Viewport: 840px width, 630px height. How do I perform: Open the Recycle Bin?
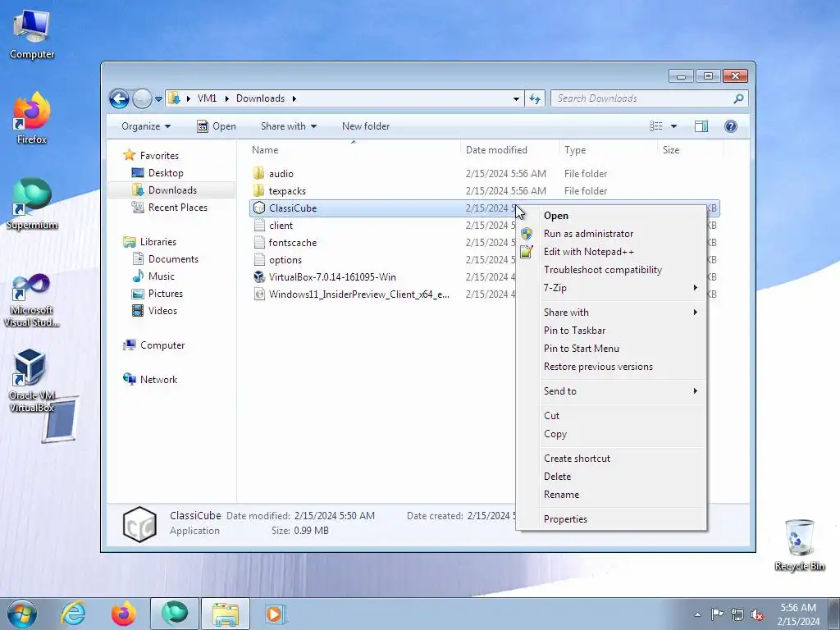coord(799,545)
